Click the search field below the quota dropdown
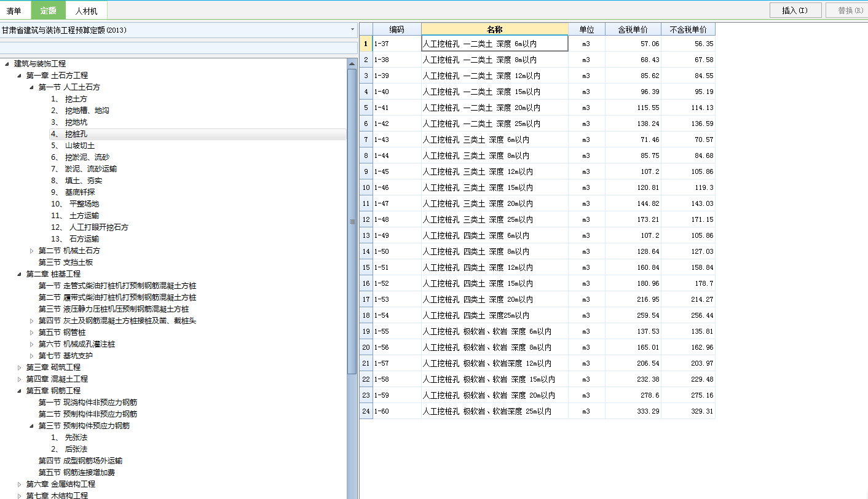868x499 pixels. pyautogui.click(x=178, y=48)
